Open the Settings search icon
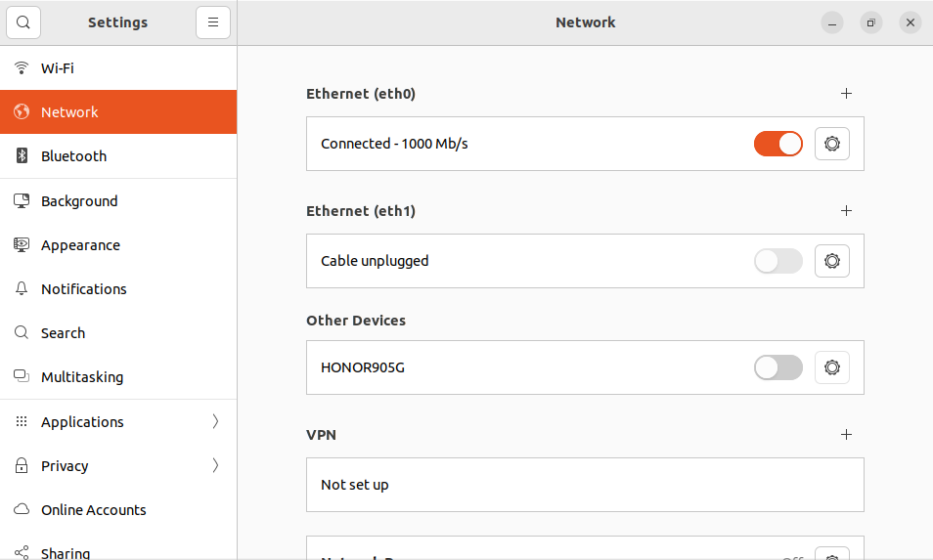Screen dimensions: 933x560 click(23, 22)
